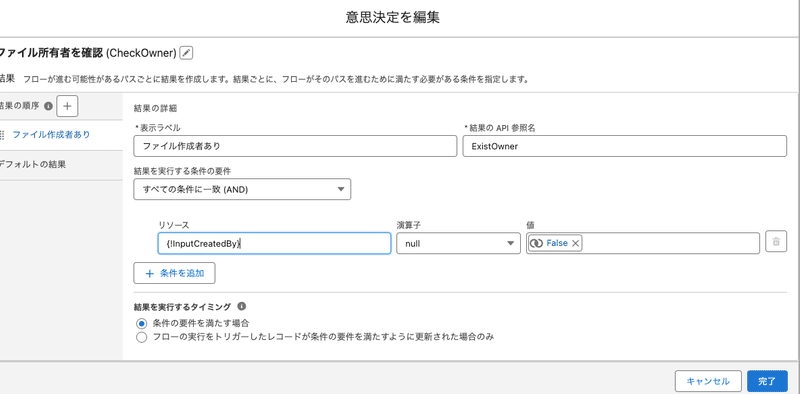Click the 完了 button
This screenshot has height=394, width=800.
[x=766, y=381]
